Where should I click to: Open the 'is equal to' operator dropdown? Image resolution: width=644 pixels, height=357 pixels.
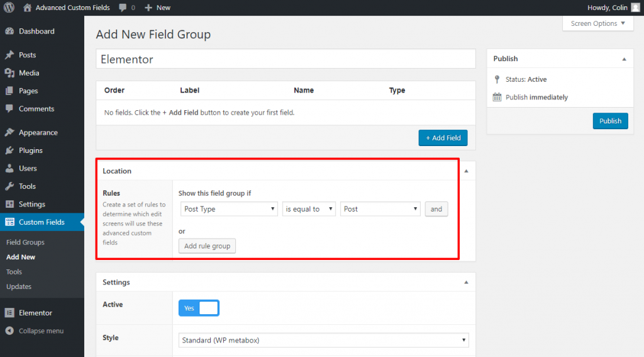(x=309, y=209)
